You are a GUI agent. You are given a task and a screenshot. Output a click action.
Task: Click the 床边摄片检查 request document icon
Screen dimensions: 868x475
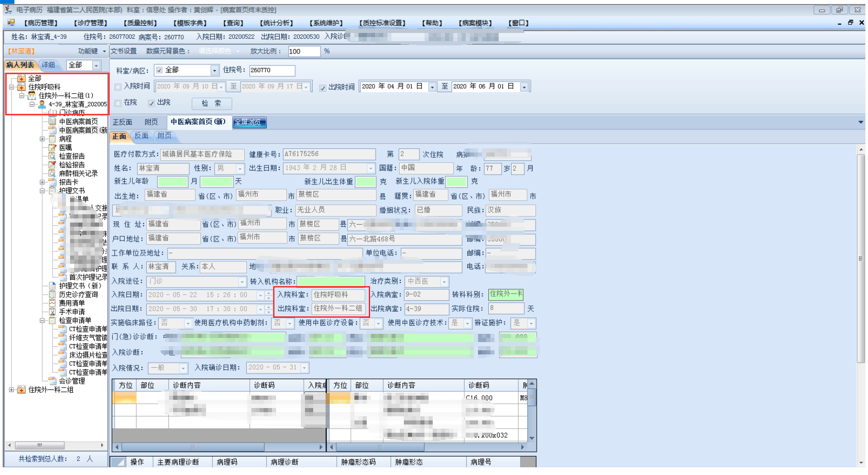point(63,355)
